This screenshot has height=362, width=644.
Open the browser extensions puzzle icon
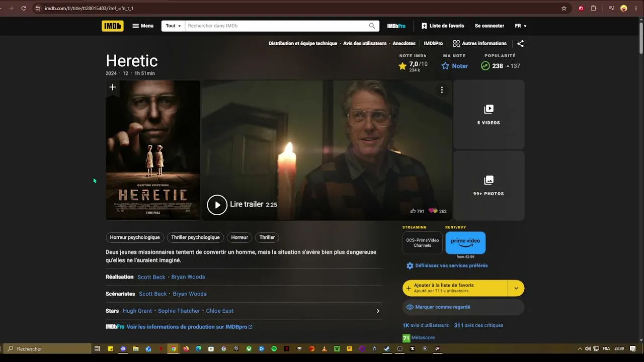(593, 8)
